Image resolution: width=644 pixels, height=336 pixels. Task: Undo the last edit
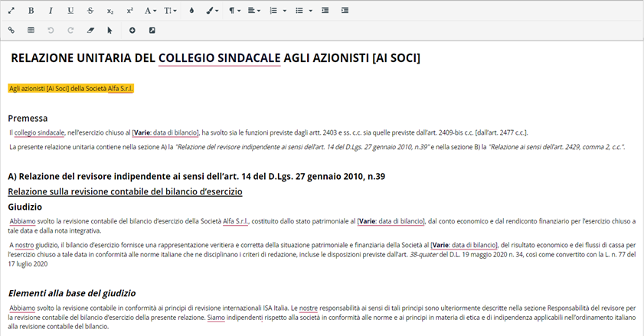[x=51, y=31]
